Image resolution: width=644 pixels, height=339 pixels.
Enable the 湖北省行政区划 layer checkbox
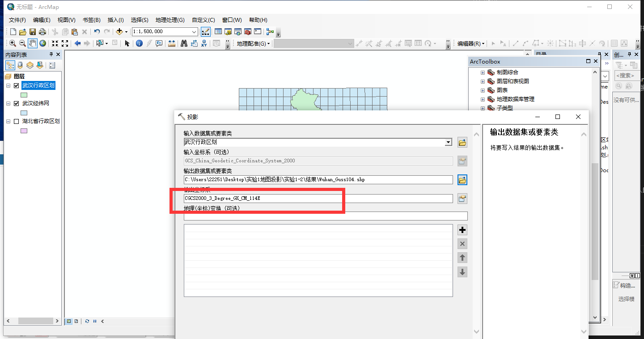17,121
